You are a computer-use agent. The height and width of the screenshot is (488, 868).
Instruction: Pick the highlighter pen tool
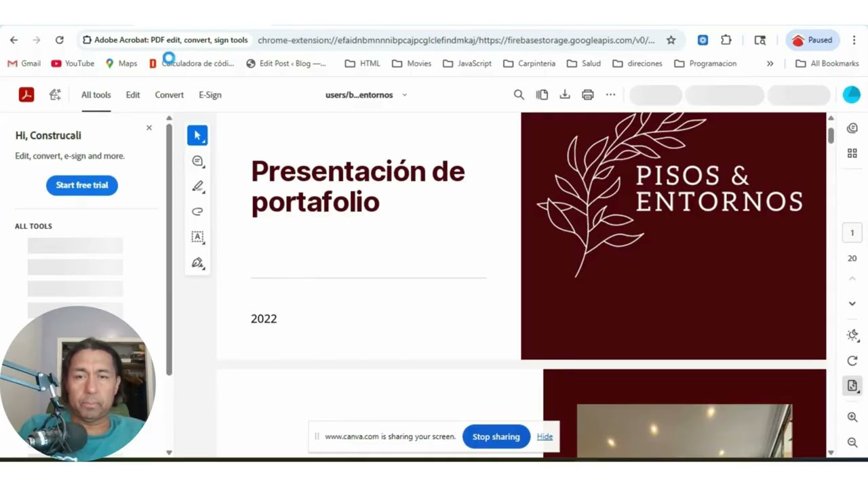coord(197,186)
